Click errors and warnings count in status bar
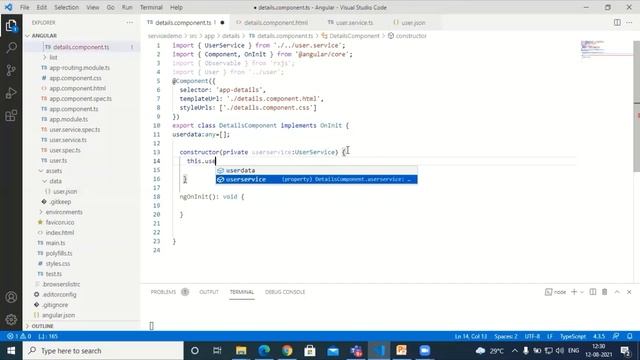The height and width of the screenshot is (360, 640). click(x=19, y=336)
